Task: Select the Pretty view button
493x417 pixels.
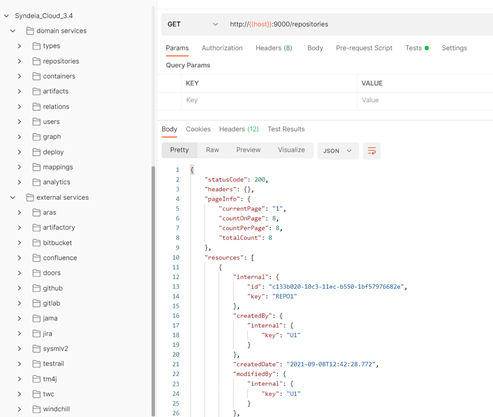Action: [x=179, y=150]
